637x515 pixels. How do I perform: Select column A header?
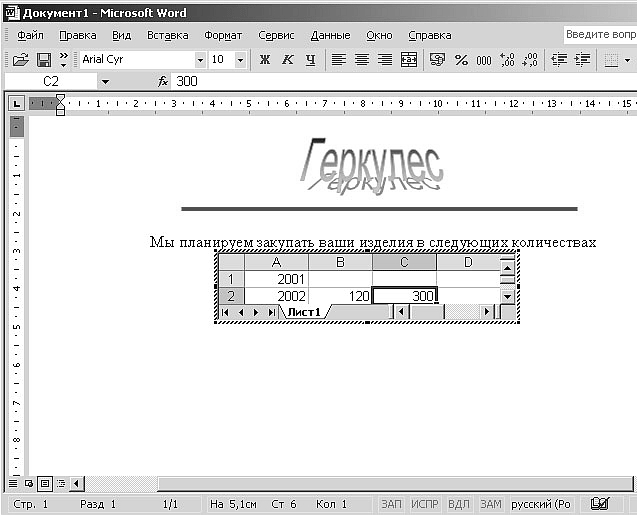pyautogui.click(x=276, y=262)
